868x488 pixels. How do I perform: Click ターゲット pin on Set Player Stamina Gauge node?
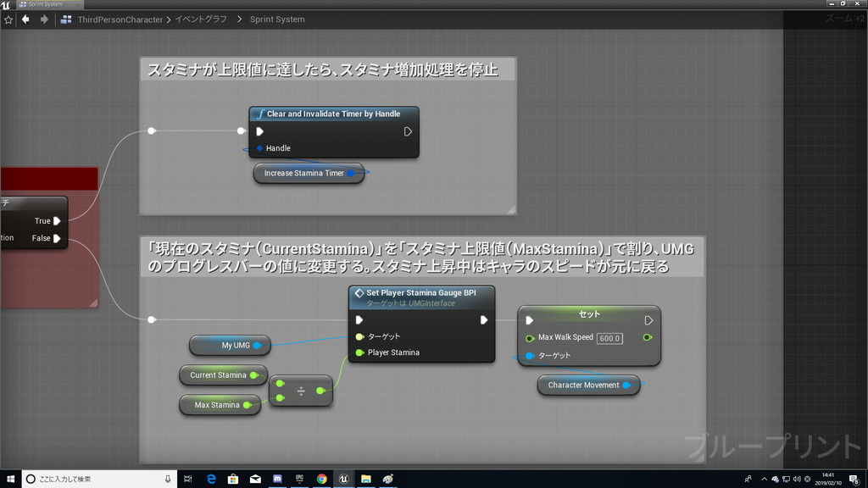(359, 336)
